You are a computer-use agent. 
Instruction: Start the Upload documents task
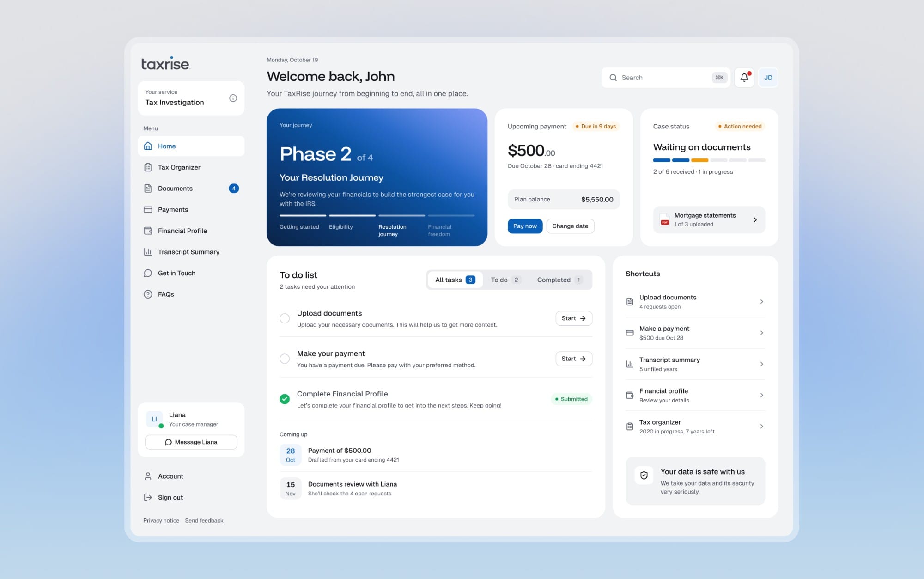pos(574,318)
